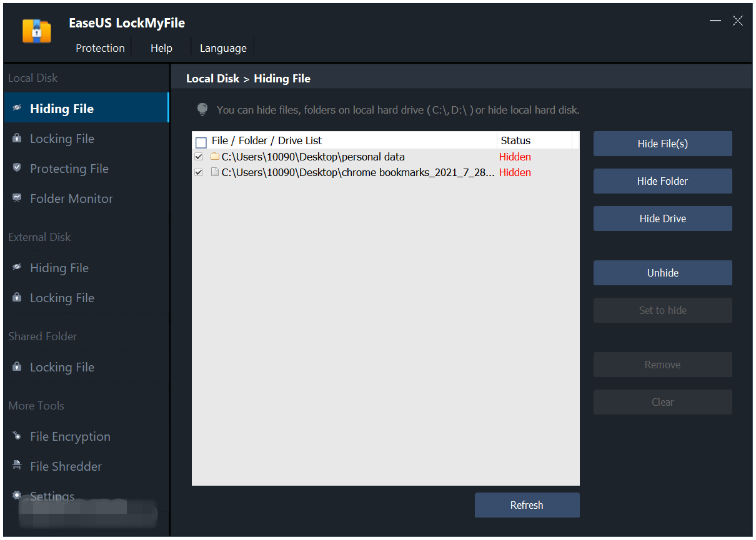Open the Language selector
The width and height of the screenshot is (756, 540).
coord(223,47)
